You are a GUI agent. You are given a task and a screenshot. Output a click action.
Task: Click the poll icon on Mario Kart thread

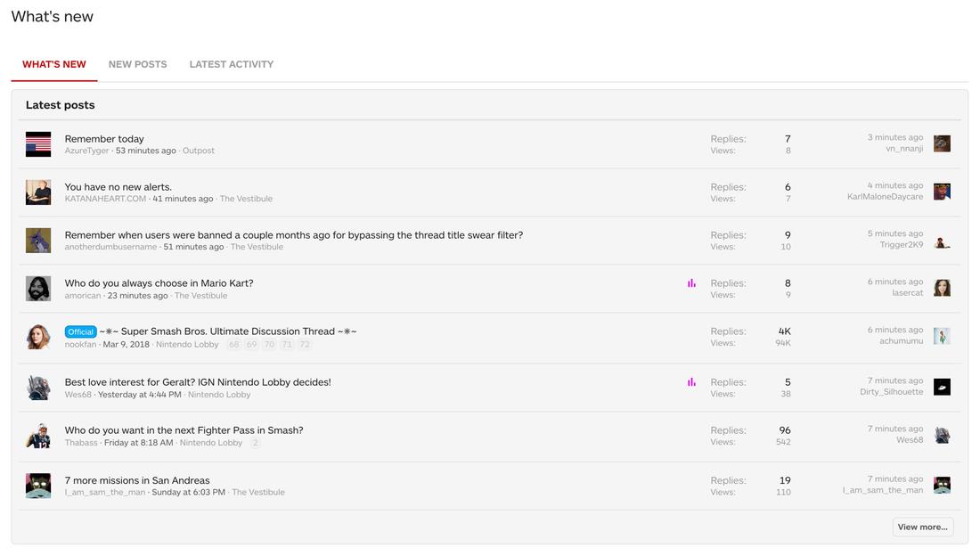point(691,283)
